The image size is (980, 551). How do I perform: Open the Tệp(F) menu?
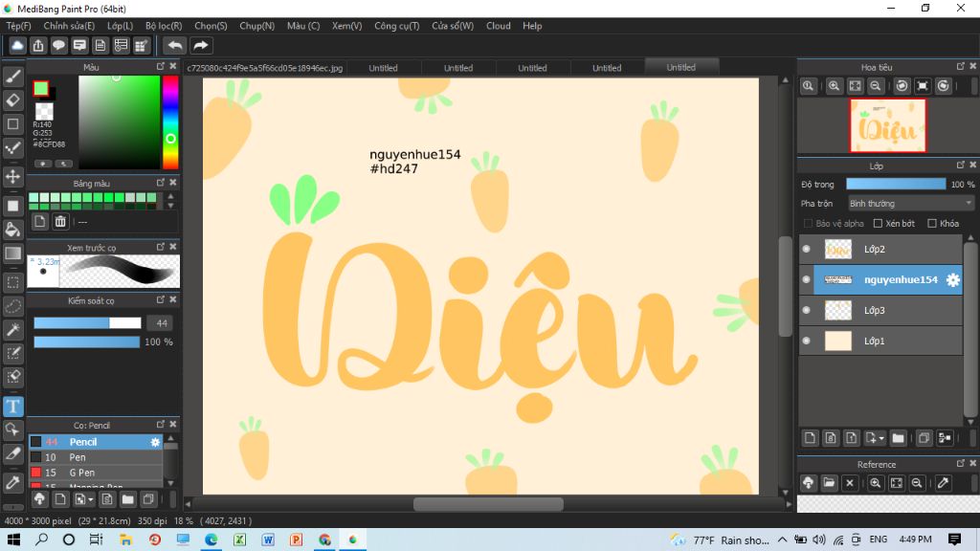(x=18, y=26)
